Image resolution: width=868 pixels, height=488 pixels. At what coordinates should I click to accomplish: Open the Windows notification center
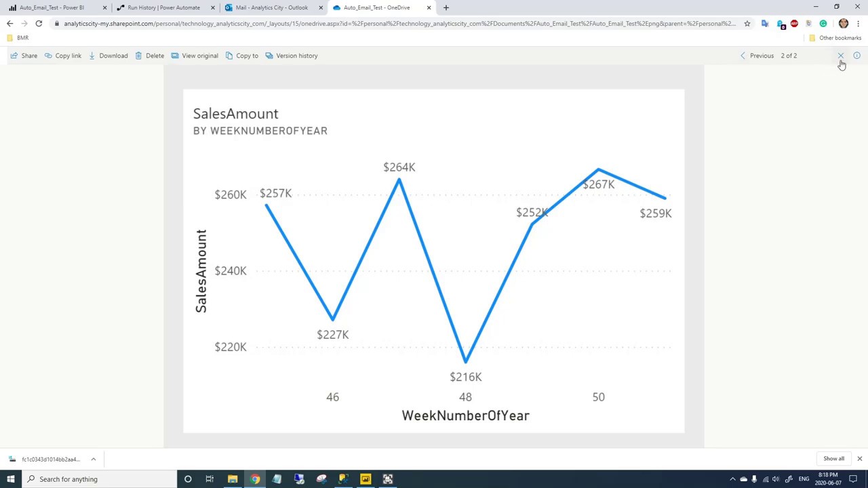pos(854,479)
